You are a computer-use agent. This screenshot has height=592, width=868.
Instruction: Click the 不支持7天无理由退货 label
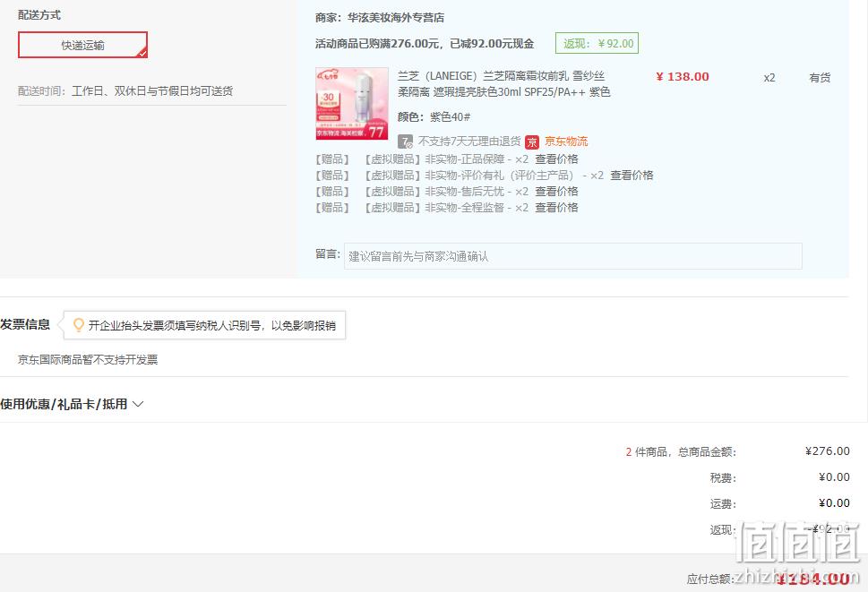coord(469,142)
